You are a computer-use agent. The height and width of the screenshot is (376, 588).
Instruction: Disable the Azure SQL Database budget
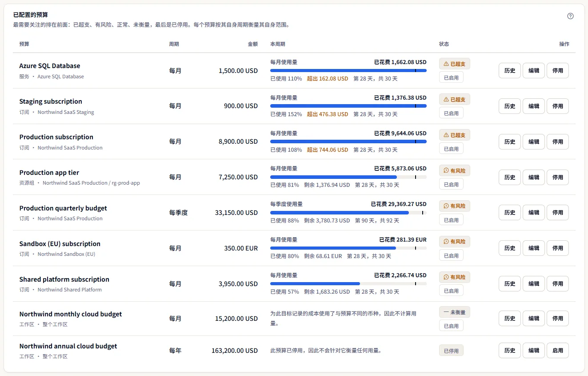[x=558, y=70]
